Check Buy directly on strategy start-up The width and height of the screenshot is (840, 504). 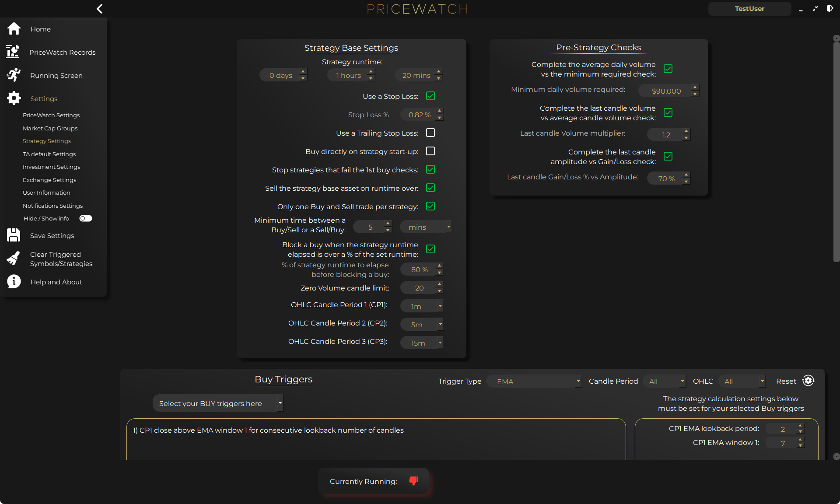pyautogui.click(x=430, y=151)
